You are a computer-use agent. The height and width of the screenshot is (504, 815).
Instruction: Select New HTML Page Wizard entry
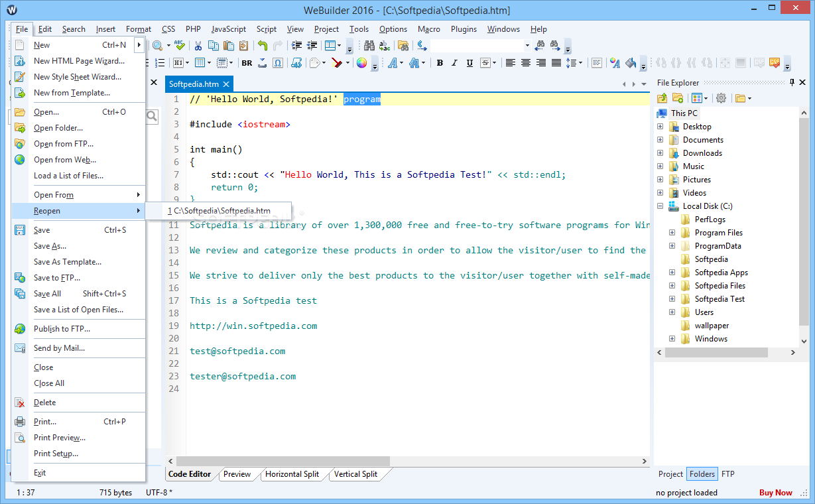click(x=78, y=61)
